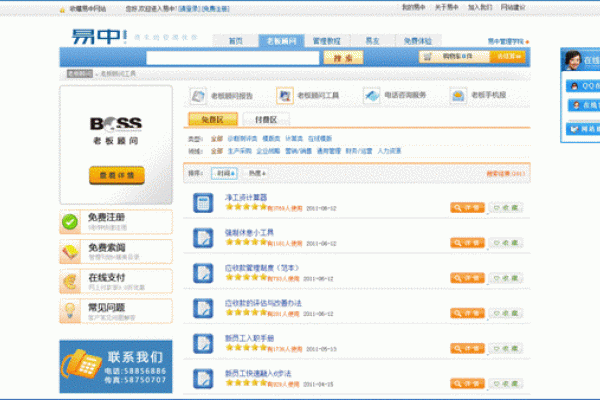Click the 常见问题 lightbulb icon

(x=70, y=312)
